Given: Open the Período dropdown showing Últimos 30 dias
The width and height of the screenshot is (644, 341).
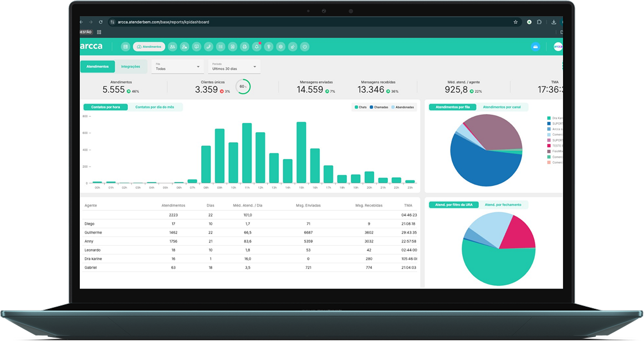Looking at the screenshot, I should tap(234, 67).
